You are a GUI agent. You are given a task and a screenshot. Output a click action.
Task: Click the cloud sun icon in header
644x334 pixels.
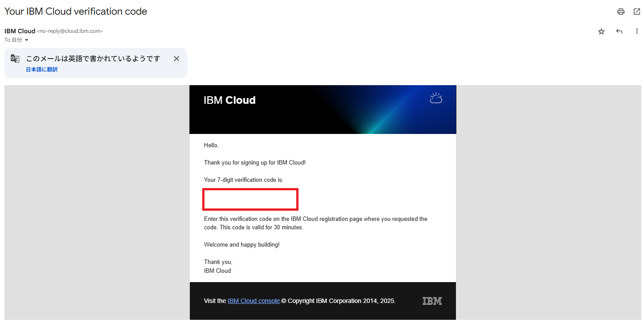point(436,98)
